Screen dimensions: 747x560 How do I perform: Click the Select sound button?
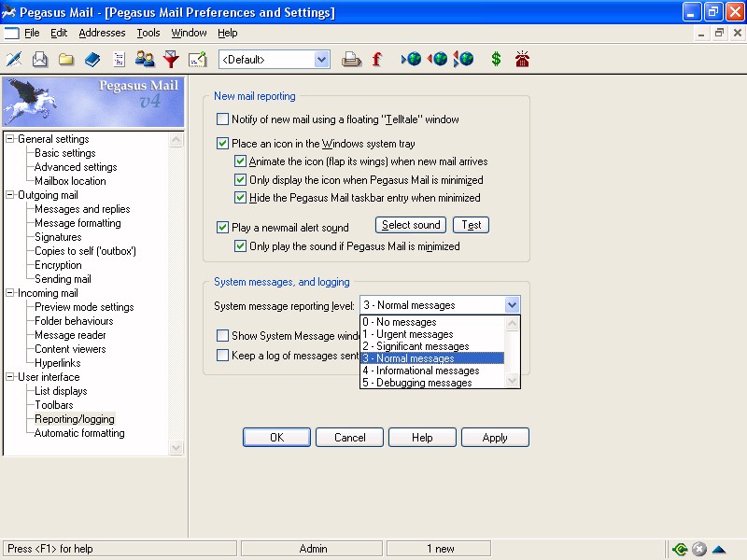click(x=411, y=225)
